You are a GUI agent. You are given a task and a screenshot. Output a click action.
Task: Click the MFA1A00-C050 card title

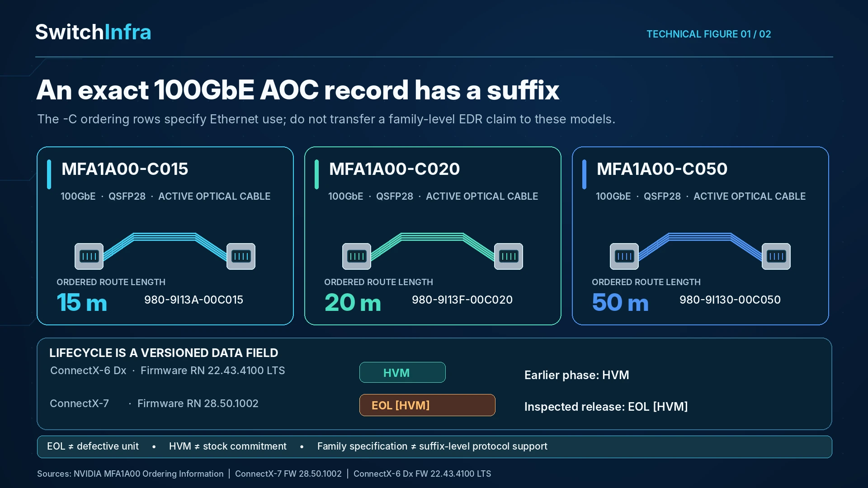coord(662,169)
